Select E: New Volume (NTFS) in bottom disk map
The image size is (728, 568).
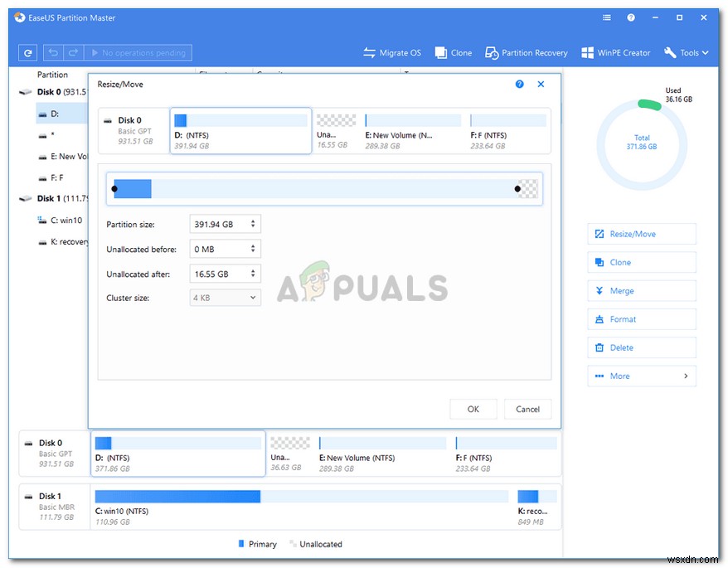coord(382,454)
